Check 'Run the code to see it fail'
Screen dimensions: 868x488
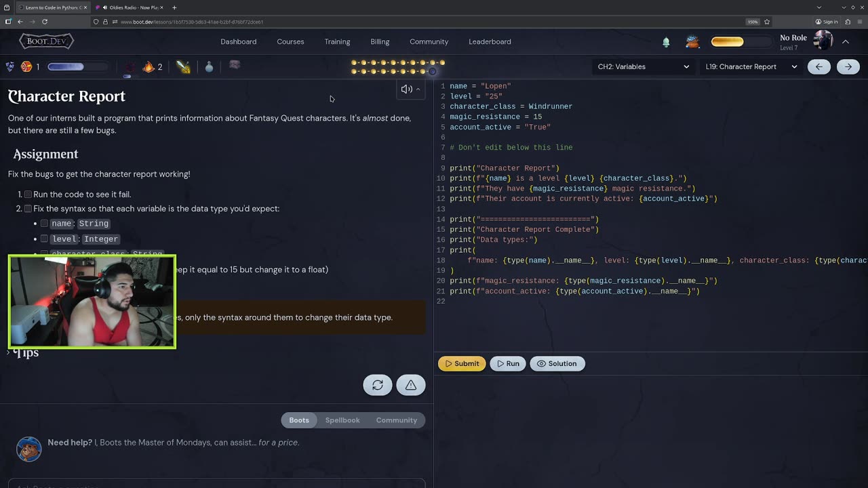pos(28,195)
